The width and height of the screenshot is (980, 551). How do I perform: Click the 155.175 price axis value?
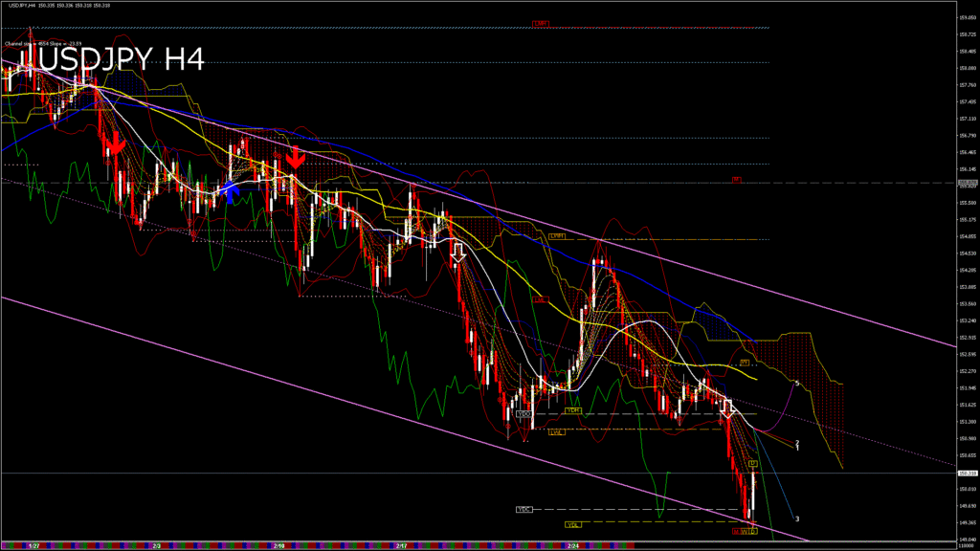(968, 219)
